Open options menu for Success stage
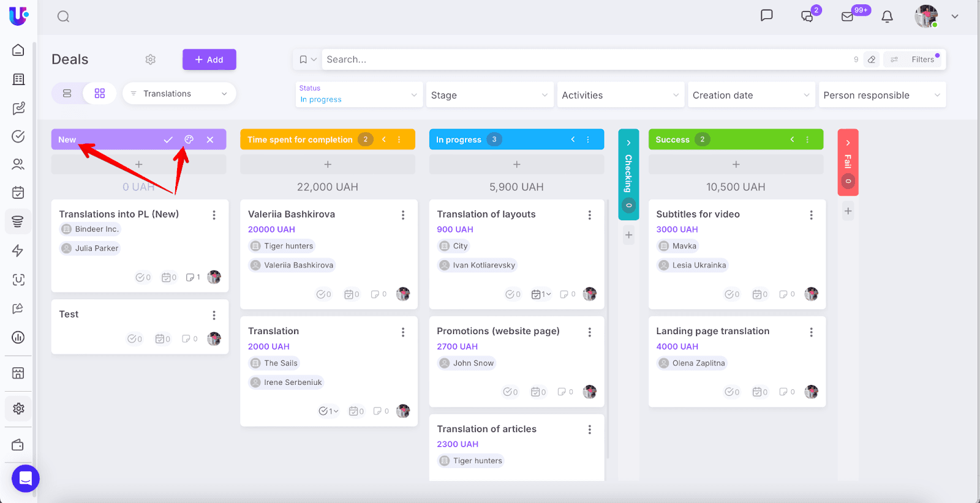 (x=808, y=140)
